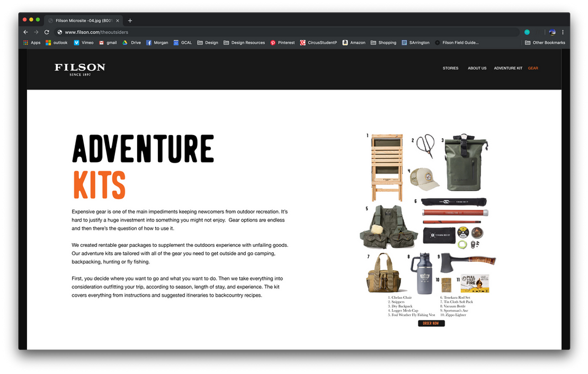Go back with the browser back arrow
This screenshot has height=374, width=588.
pyautogui.click(x=25, y=32)
